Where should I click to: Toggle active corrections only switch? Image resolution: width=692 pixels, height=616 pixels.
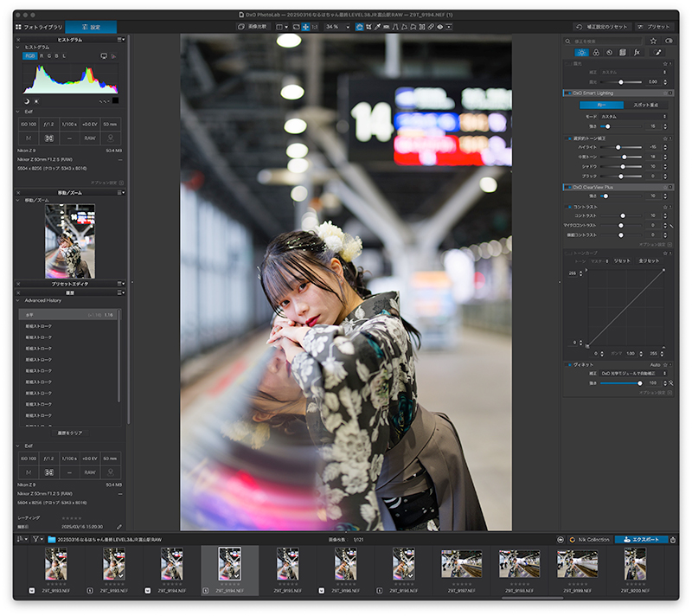pyautogui.click(x=669, y=41)
